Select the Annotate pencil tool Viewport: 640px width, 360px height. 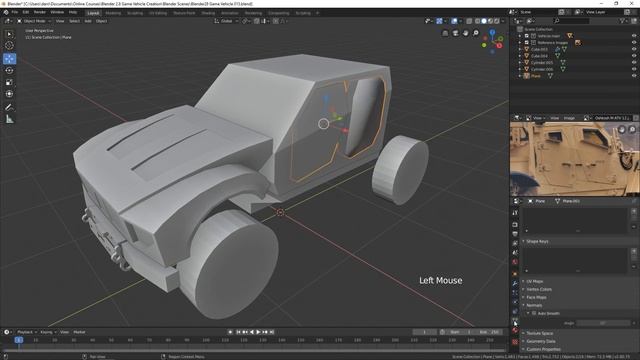[9, 107]
